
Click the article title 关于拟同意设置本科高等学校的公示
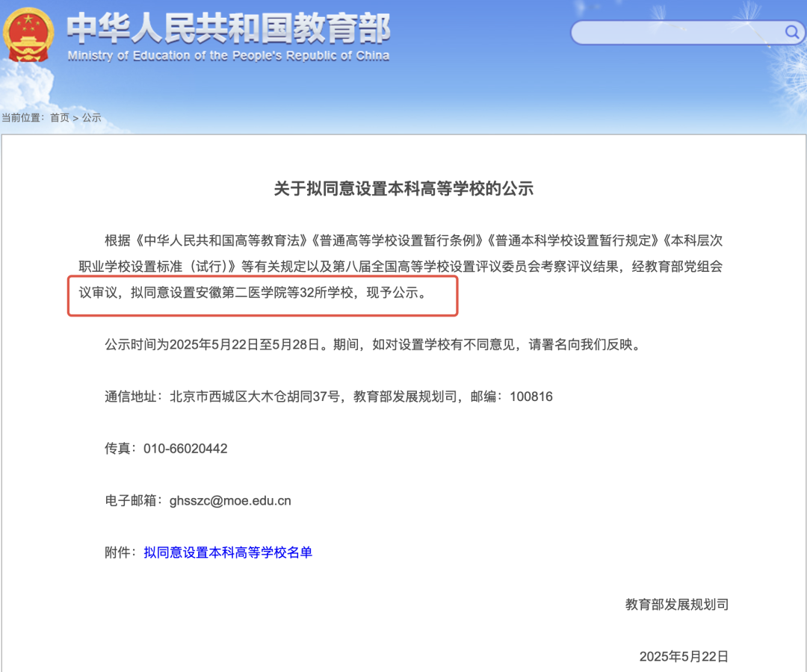point(403,189)
